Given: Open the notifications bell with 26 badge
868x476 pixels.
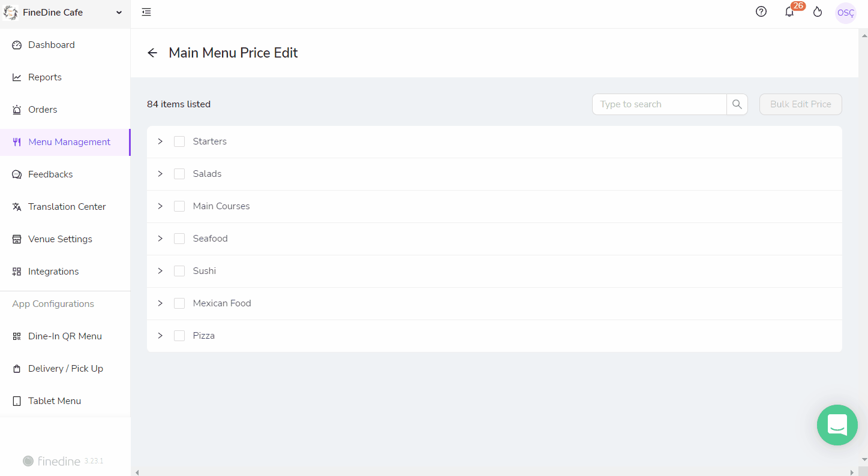Looking at the screenshot, I should click(x=790, y=11).
